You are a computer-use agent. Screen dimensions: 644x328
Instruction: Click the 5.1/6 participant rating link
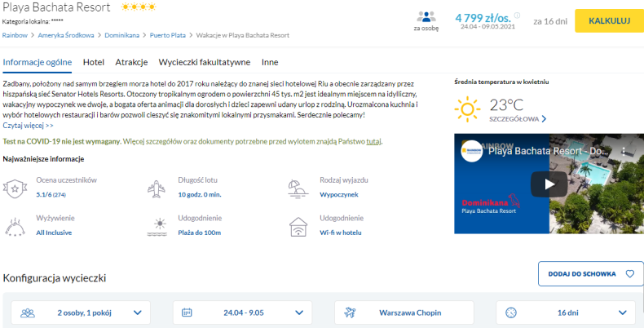click(x=51, y=195)
